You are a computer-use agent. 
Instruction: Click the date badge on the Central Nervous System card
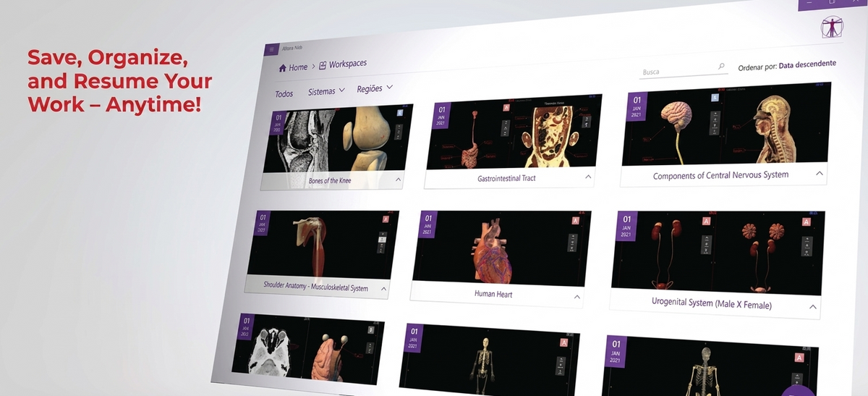[637, 107]
